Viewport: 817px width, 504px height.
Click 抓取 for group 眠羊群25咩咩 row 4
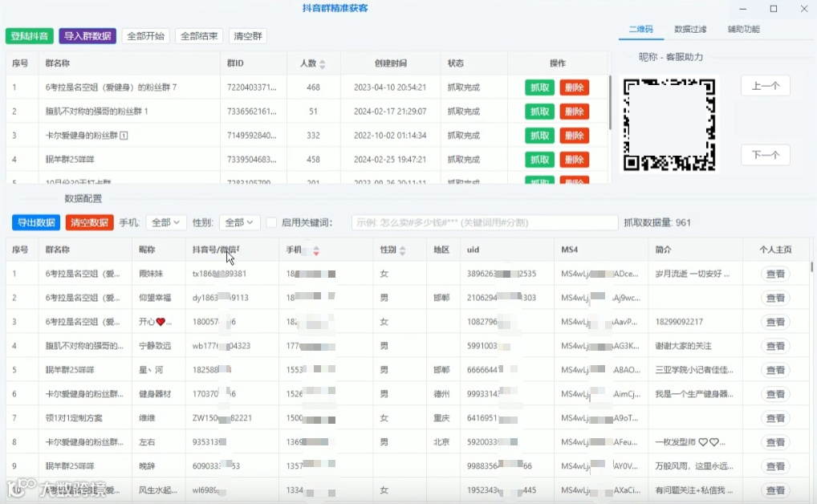tap(539, 160)
